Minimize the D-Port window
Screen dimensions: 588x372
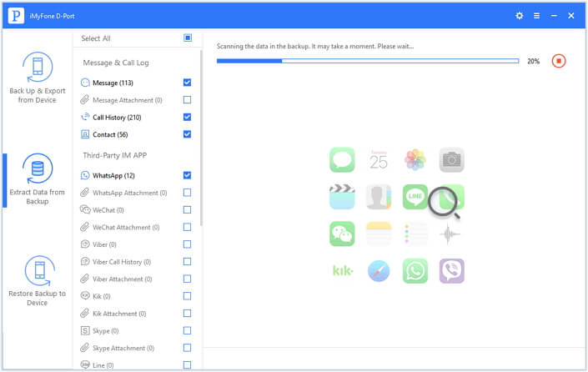click(554, 16)
